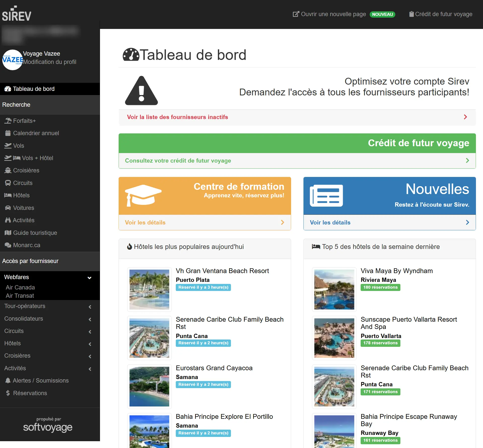Click the 178 réservations badge

(381, 343)
